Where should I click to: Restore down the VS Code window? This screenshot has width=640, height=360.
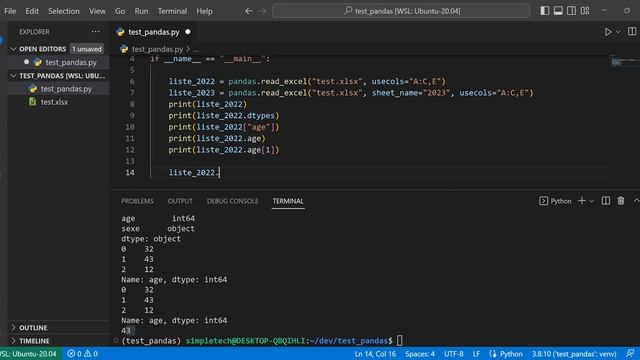point(627,11)
